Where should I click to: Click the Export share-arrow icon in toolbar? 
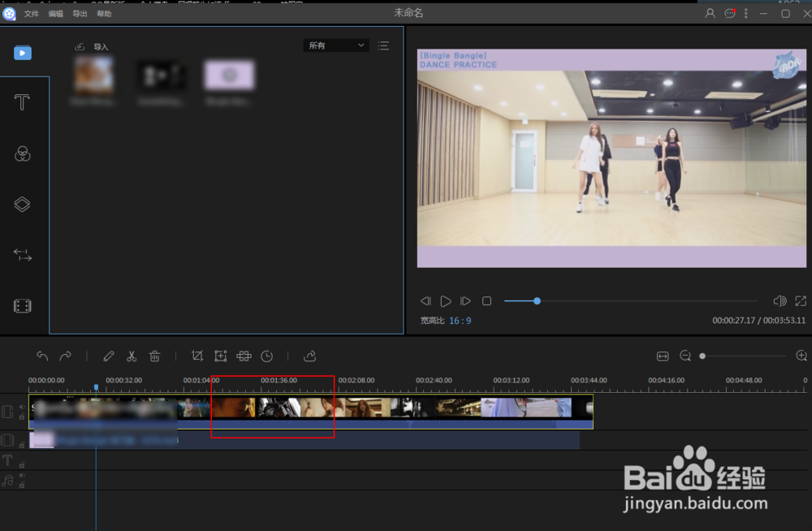(309, 356)
